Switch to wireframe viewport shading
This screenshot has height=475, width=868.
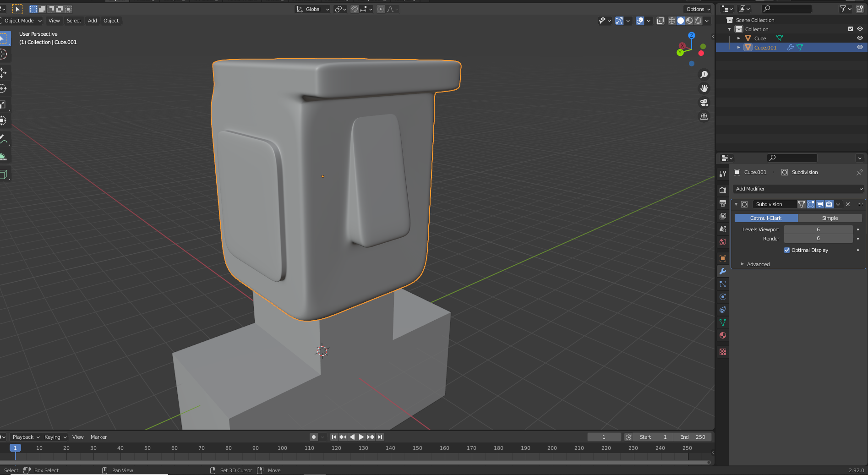pos(672,21)
